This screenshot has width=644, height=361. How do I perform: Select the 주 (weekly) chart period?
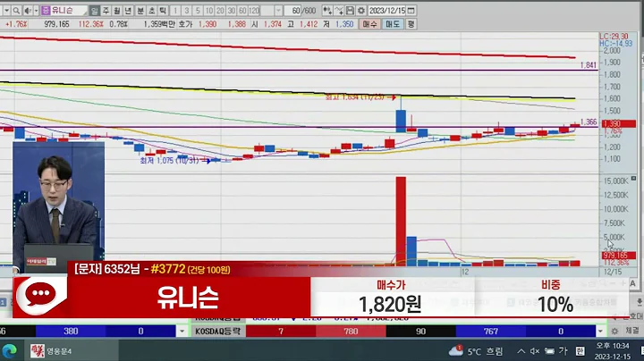point(106,10)
